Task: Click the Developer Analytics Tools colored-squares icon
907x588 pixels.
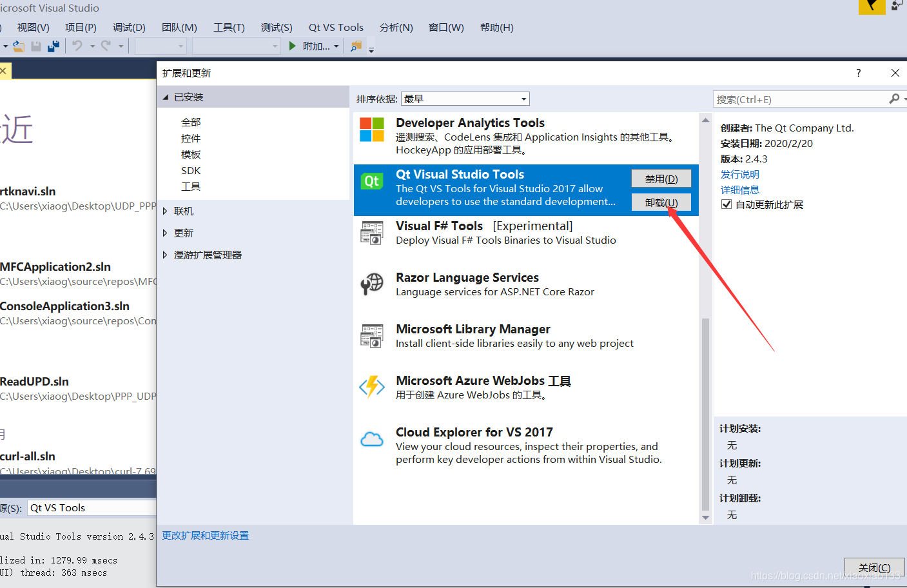Action: 372,130
